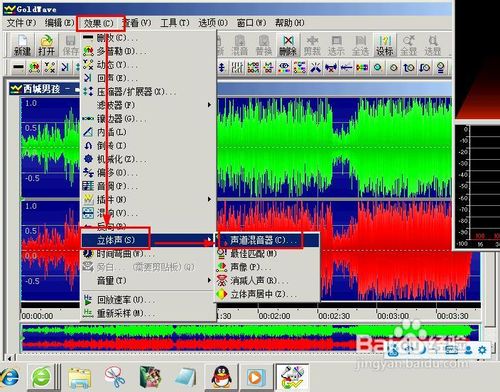Select 立体声居中(Z) in stereo submenu
The image size is (500, 392).
click(x=267, y=294)
